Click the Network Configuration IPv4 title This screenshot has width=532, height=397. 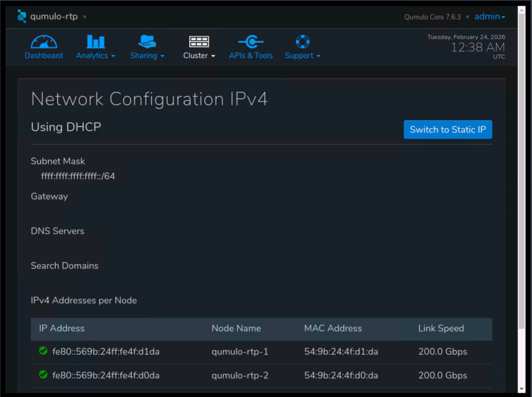coord(149,99)
